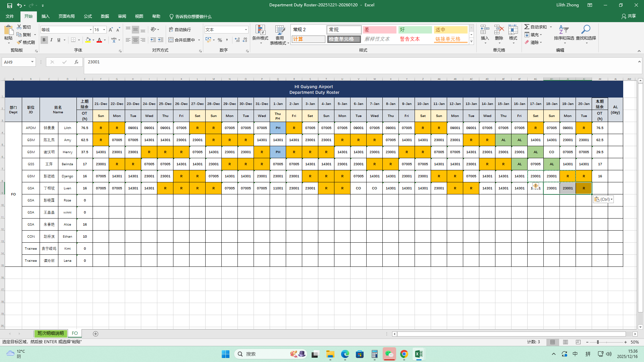Click the Format Painter brush icon
Viewport: 644px width, 362px height.
point(19,42)
